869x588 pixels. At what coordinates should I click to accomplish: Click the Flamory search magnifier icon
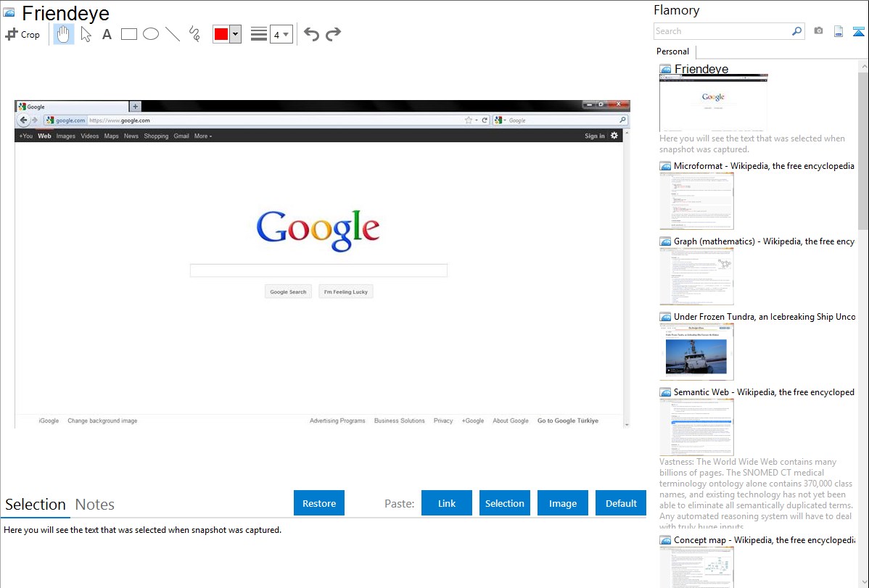point(796,31)
